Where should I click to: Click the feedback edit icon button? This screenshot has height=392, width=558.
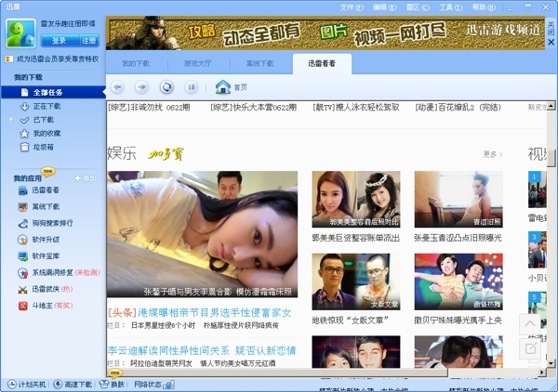click(530, 348)
